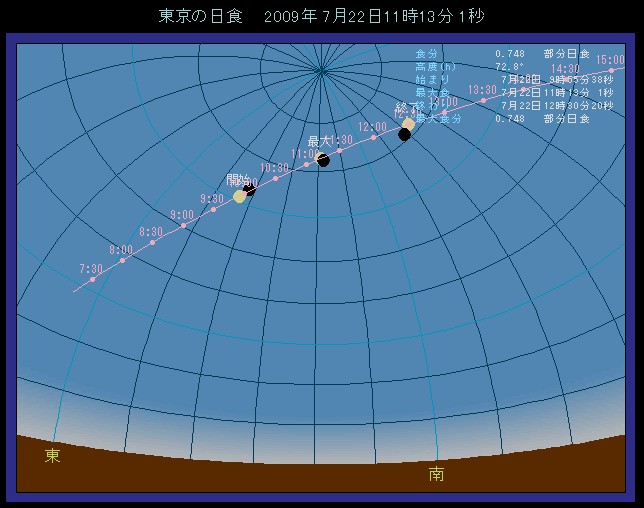Screen dimensions: 644x508
Task: Pick the 9:30 point on the sun track
Action: [213, 209]
